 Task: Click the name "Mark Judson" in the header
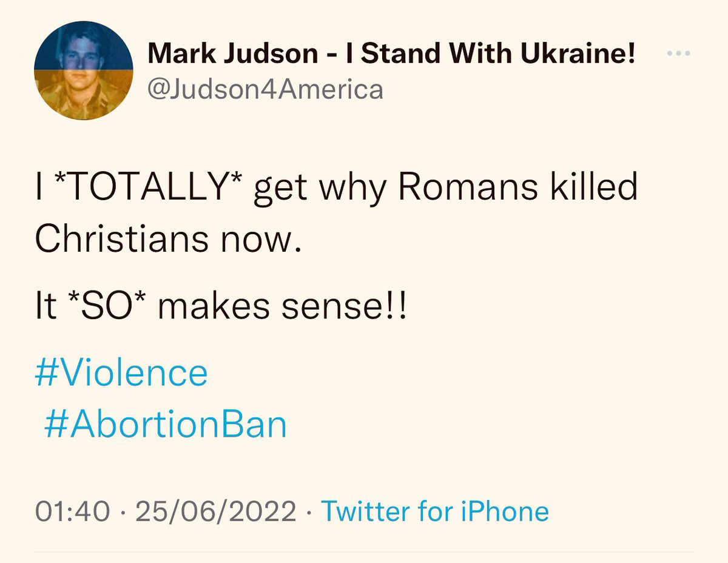[232, 55]
